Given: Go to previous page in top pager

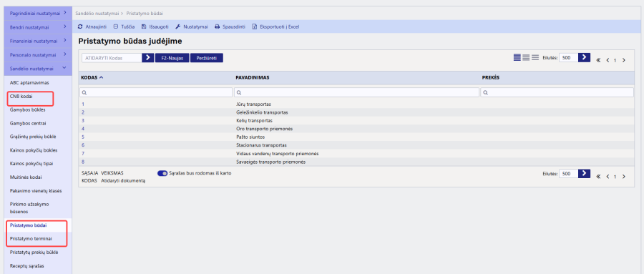Looking at the screenshot, I should (608, 60).
